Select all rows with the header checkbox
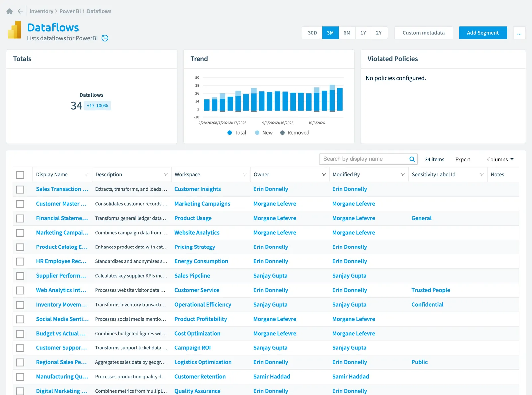 click(20, 175)
